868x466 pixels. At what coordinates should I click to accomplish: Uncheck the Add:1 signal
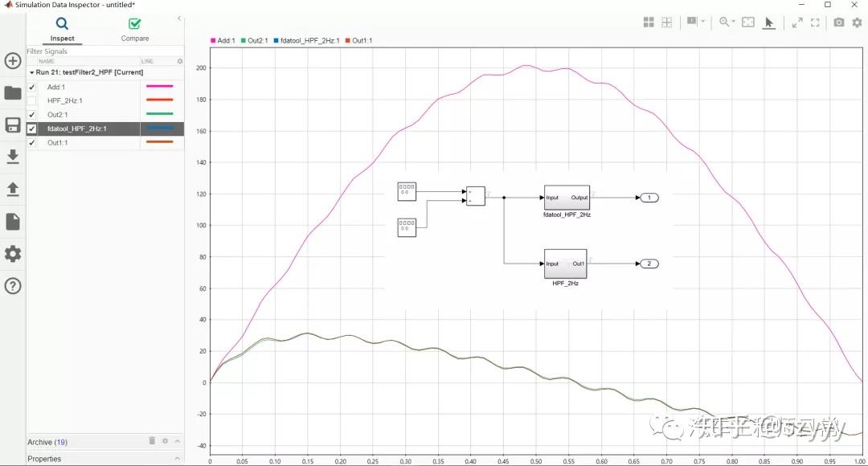(32, 87)
